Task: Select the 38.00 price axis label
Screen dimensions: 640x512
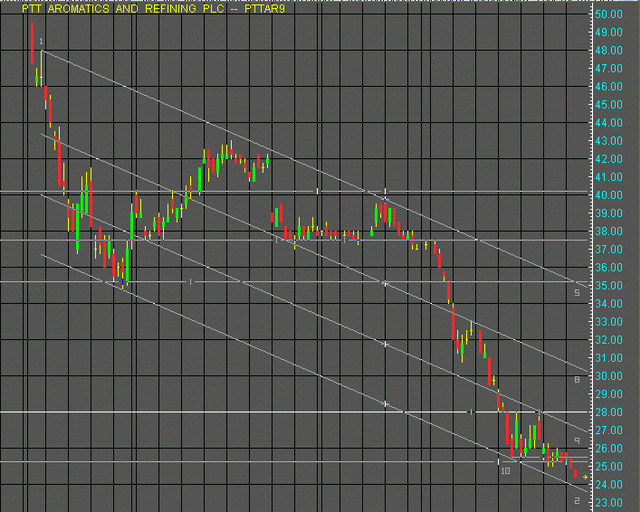Action: pyautogui.click(x=609, y=232)
